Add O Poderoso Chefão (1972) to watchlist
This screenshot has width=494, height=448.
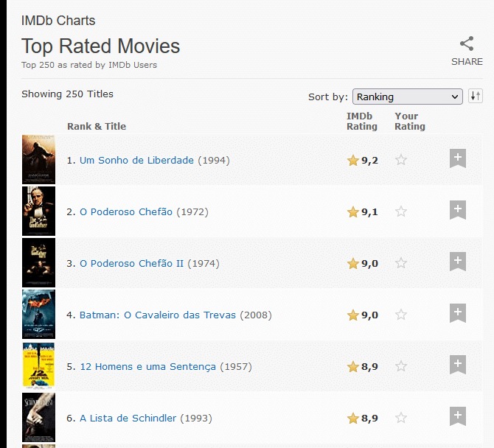pos(457,210)
